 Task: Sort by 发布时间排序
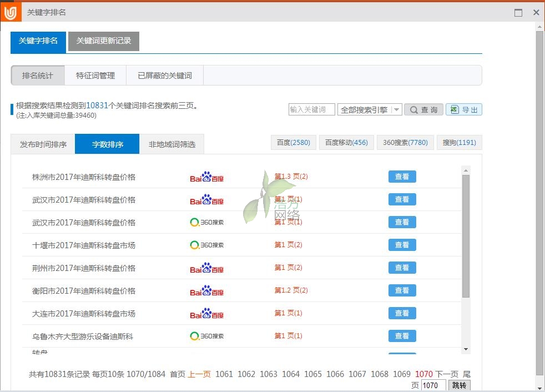[x=43, y=144]
